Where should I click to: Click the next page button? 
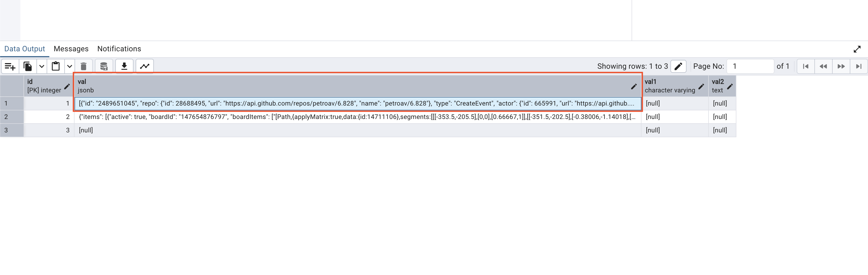click(841, 67)
